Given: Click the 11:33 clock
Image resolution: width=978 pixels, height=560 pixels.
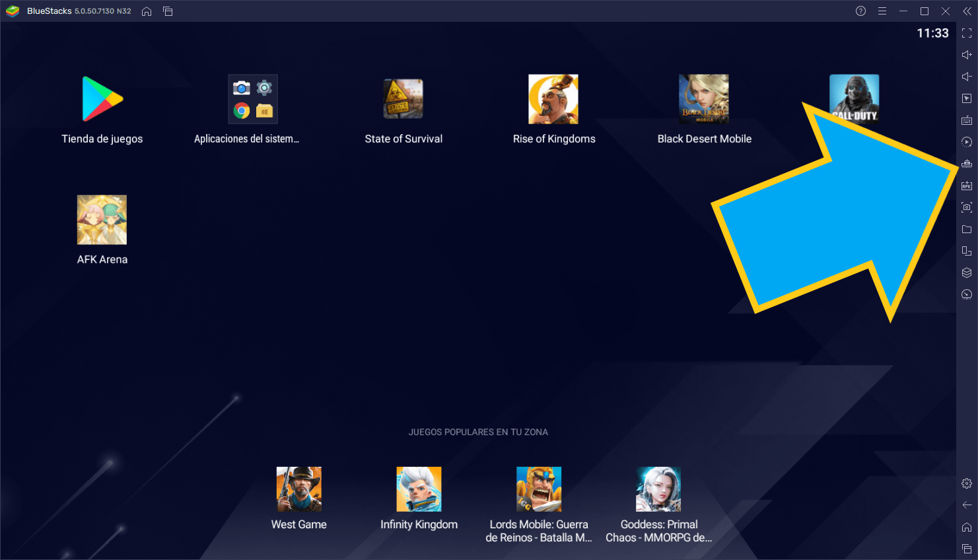Looking at the screenshot, I should click(932, 33).
